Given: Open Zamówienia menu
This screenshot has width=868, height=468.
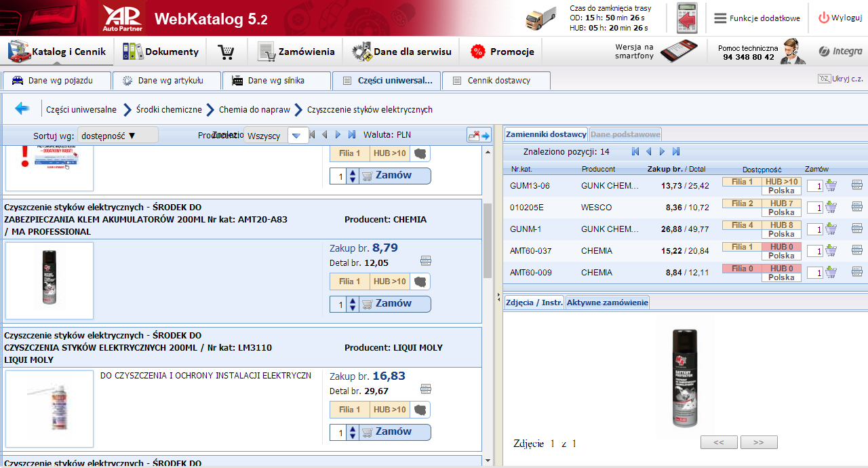Looking at the screenshot, I should [297, 52].
